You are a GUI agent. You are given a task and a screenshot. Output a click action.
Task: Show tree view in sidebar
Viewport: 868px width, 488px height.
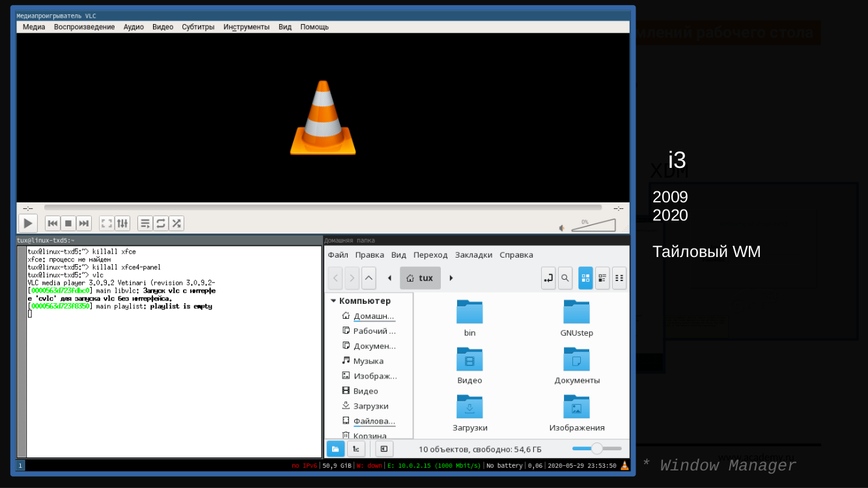356,449
